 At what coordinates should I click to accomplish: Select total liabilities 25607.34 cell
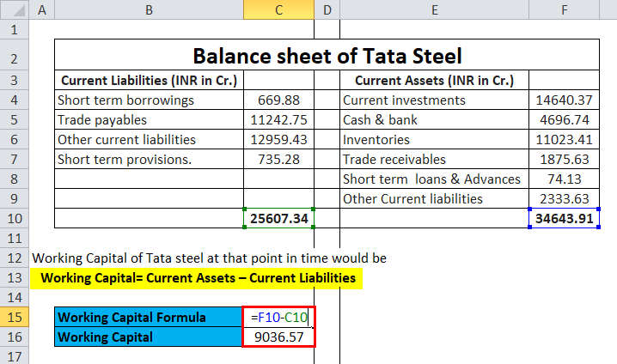[278, 218]
